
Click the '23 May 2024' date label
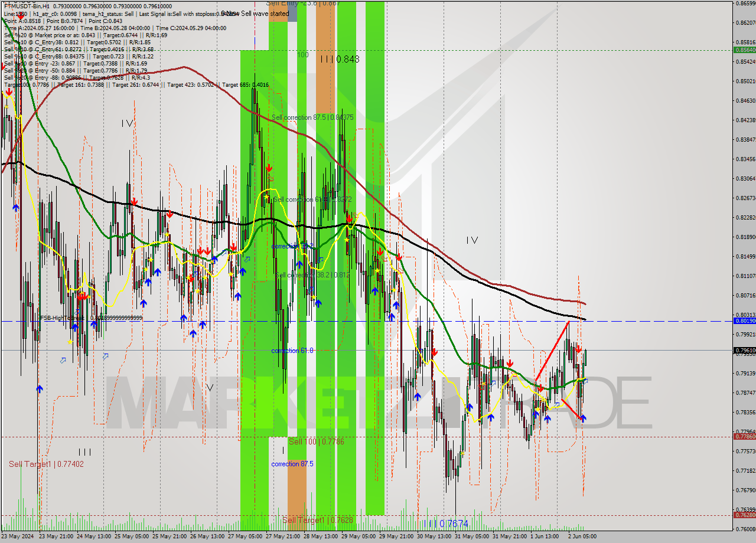18,537
